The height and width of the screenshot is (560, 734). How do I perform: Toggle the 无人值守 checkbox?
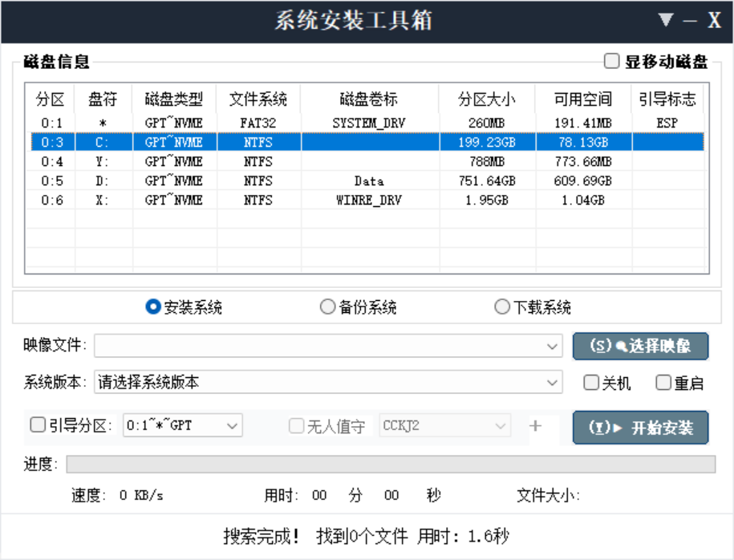(x=296, y=426)
